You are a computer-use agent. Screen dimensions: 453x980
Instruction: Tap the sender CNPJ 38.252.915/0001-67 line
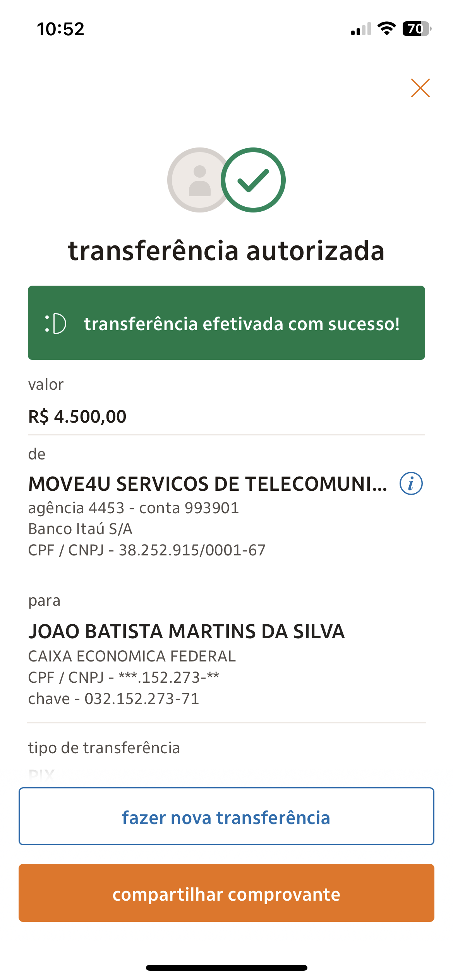147,550
